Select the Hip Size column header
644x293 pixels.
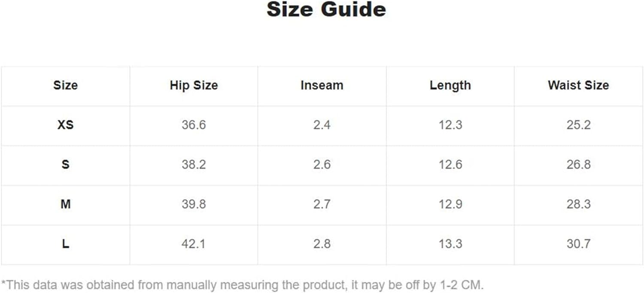194,85
